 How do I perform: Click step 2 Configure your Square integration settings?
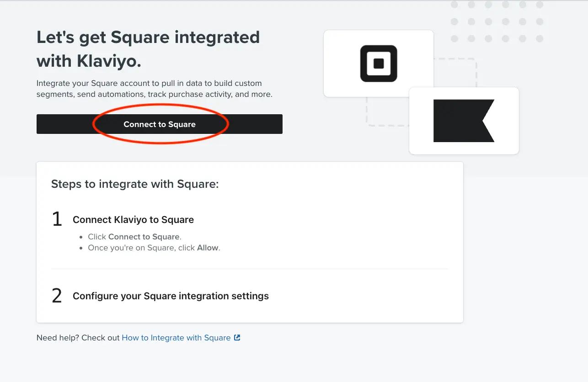point(171,296)
